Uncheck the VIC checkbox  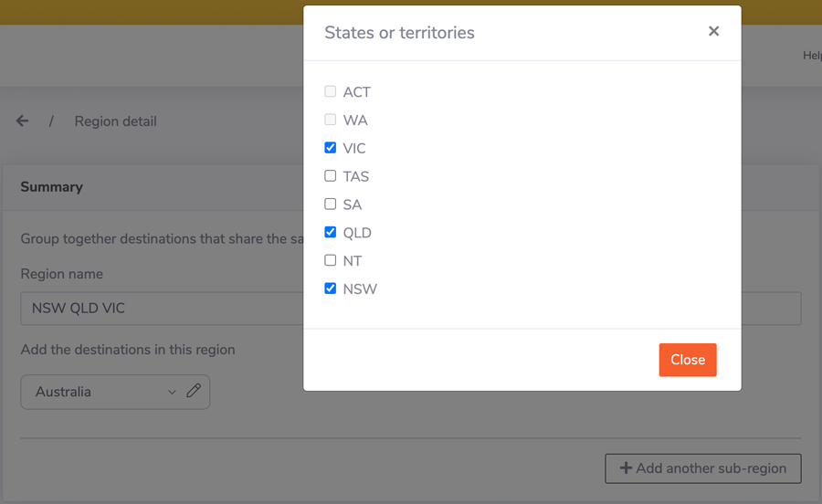point(331,148)
